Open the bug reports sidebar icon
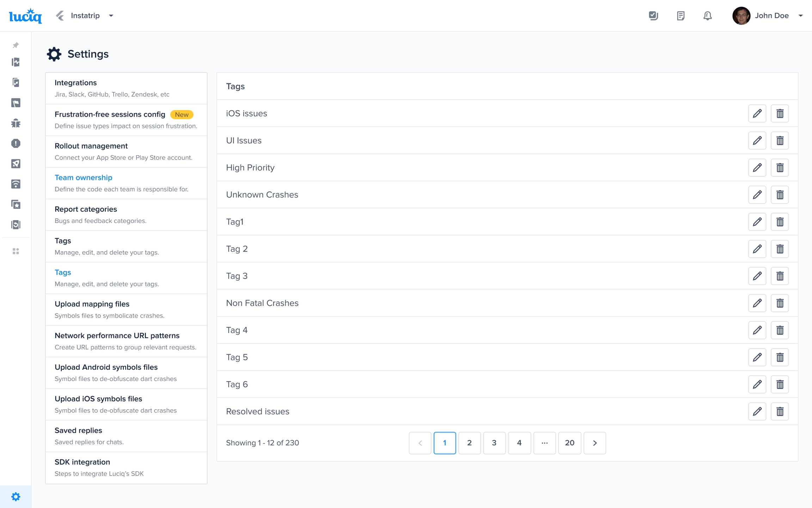Screen dimensions: 812x508 coord(16,123)
